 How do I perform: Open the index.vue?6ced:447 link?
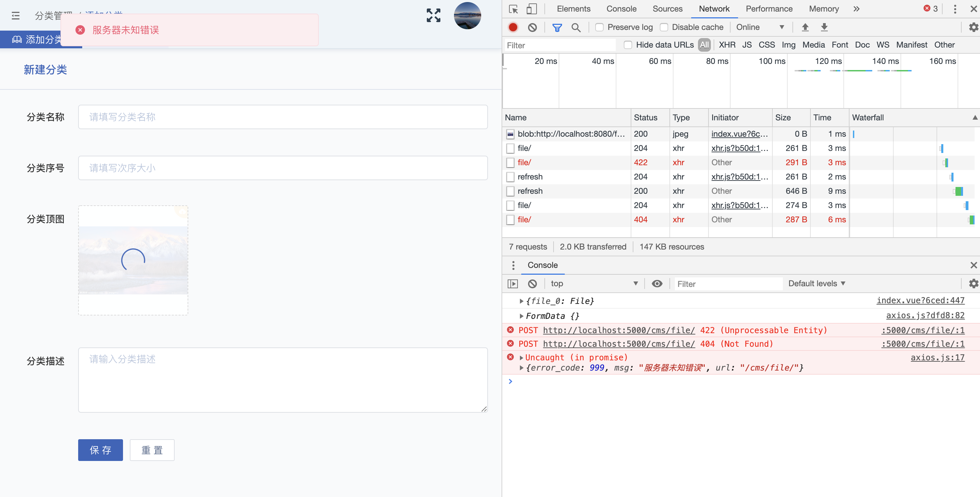point(920,300)
